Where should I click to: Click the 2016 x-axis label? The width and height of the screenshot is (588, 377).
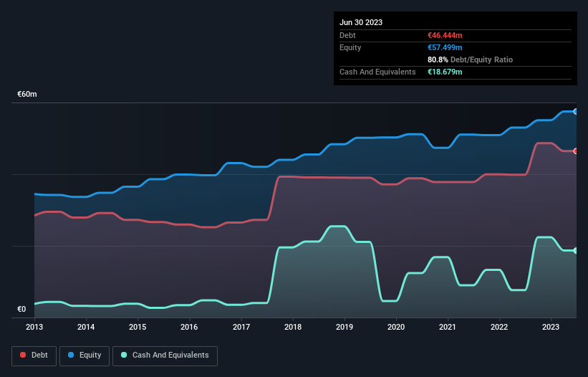[189, 327]
